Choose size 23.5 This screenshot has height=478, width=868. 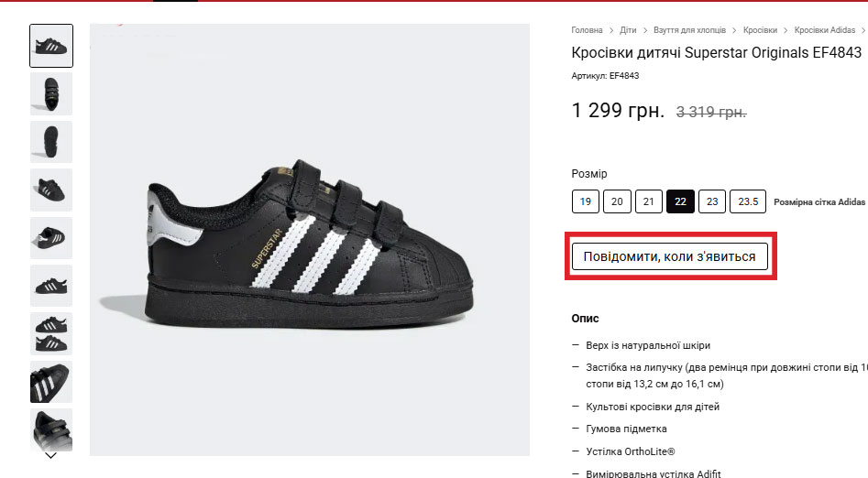point(748,201)
